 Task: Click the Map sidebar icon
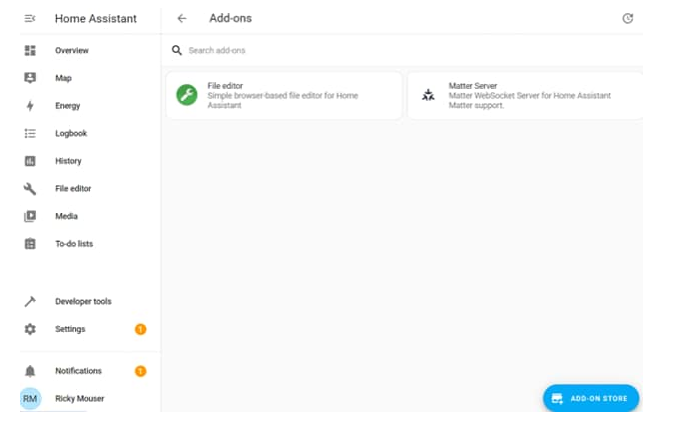30,78
